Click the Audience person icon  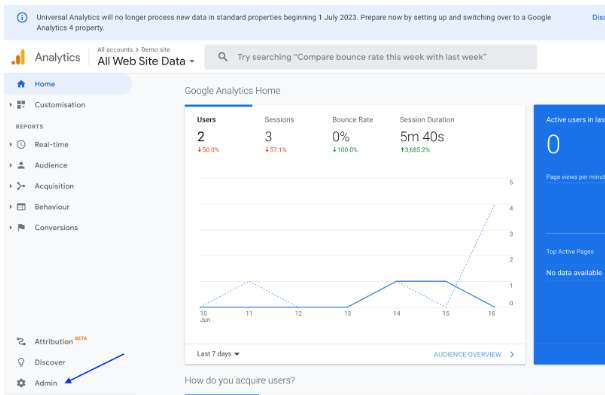pos(21,165)
